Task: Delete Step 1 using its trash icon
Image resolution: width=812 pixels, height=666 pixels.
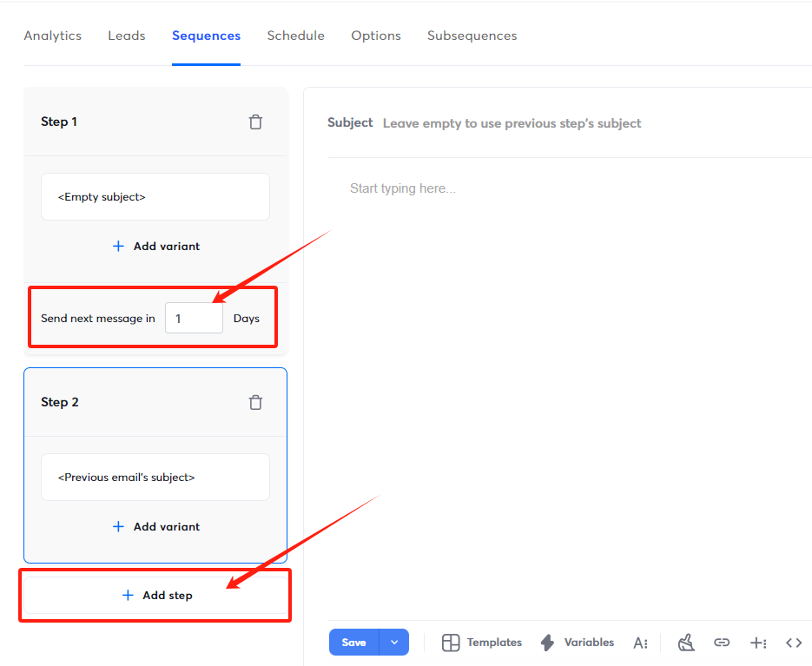Action: click(x=255, y=122)
